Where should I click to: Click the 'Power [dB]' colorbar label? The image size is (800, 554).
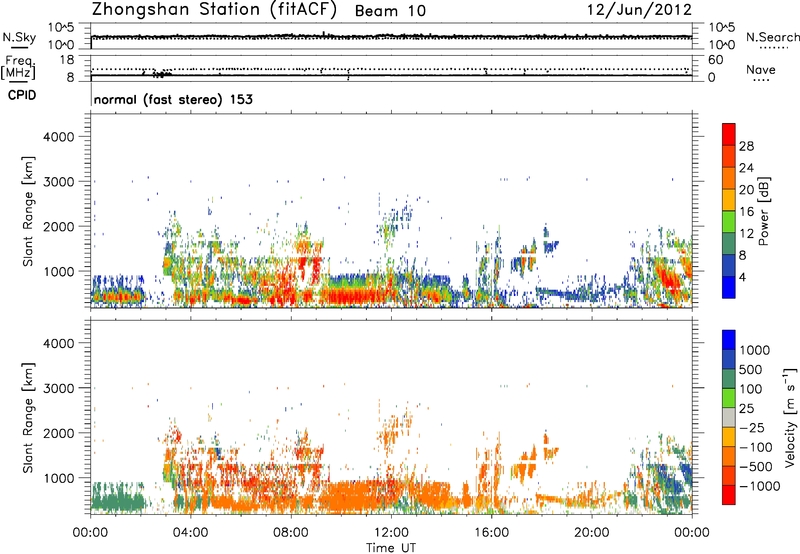764,211
